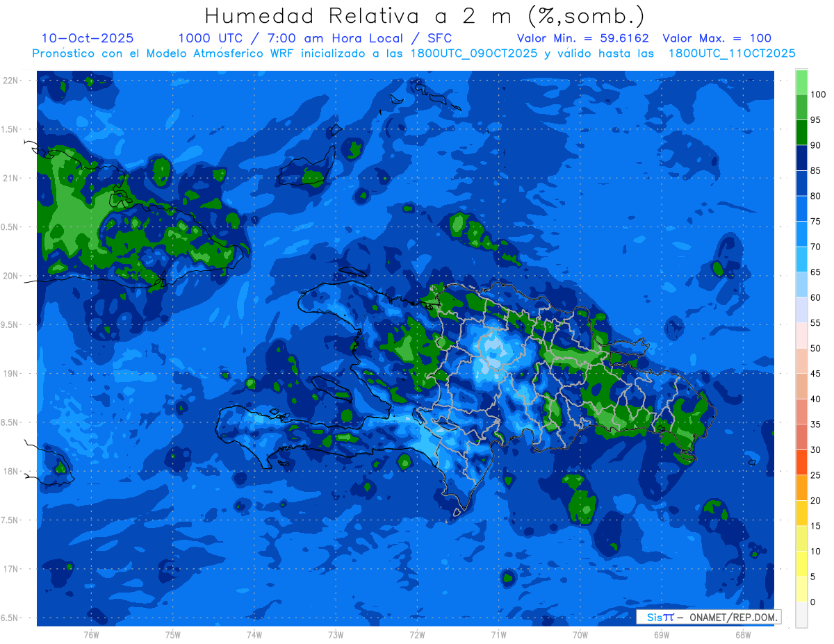Click the '20N' latitude label
The width and height of the screenshot is (834, 644).
pos(10,276)
